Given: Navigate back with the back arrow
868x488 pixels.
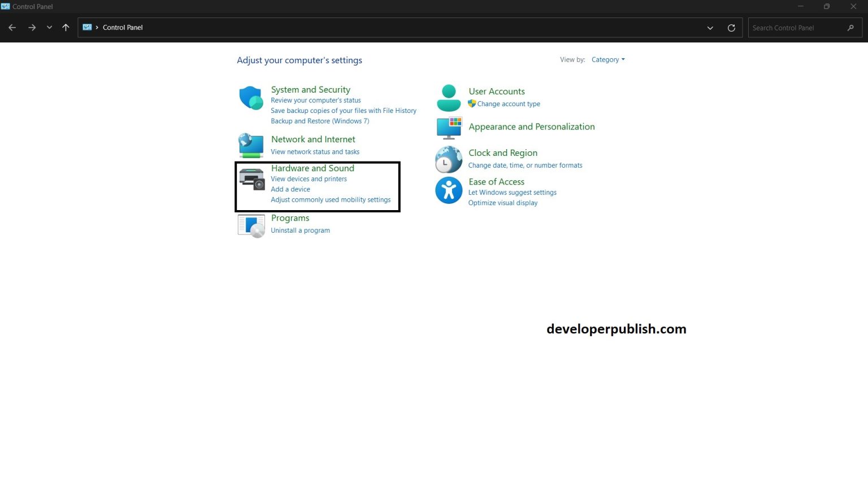Looking at the screenshot, I should coord(12,28).
